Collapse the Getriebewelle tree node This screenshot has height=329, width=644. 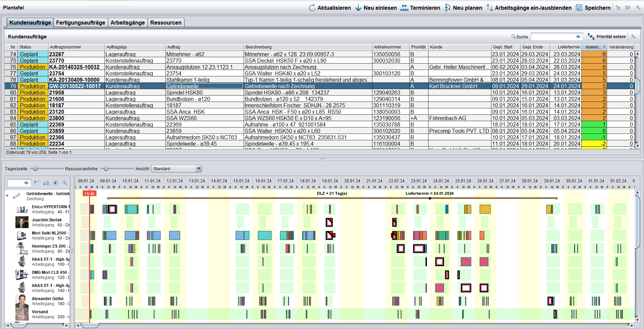7,195
